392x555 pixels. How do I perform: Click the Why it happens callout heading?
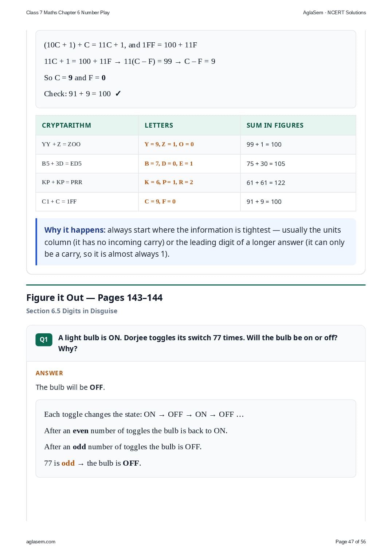pos(75,230)
